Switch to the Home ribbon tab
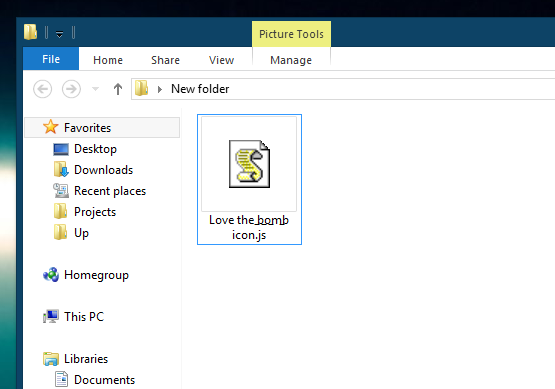 (x=108, y=60)
